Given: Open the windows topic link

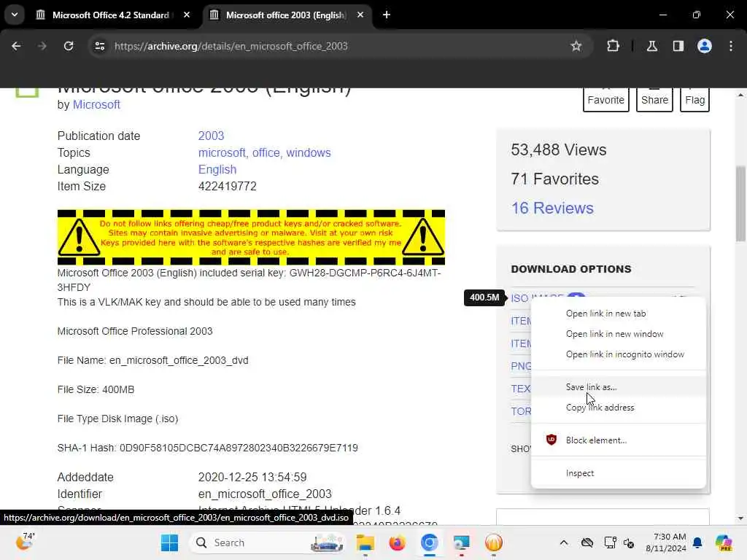Looking at the screenshot, I should coord(309,153).
